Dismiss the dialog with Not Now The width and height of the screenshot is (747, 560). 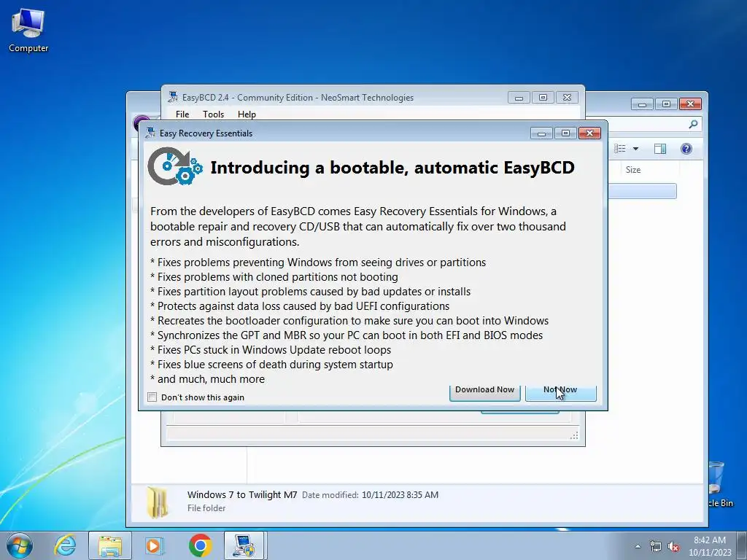[561, 392]
